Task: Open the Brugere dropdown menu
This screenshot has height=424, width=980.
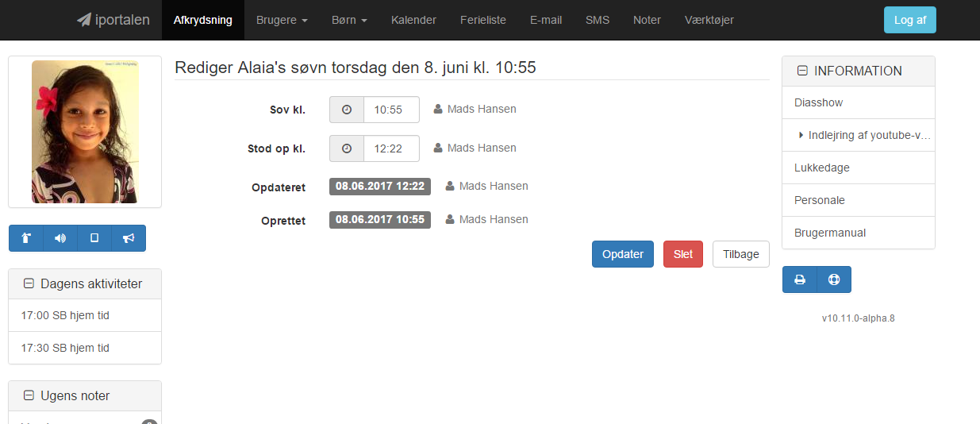Action: pyautogui.click(x=282, y=20)
